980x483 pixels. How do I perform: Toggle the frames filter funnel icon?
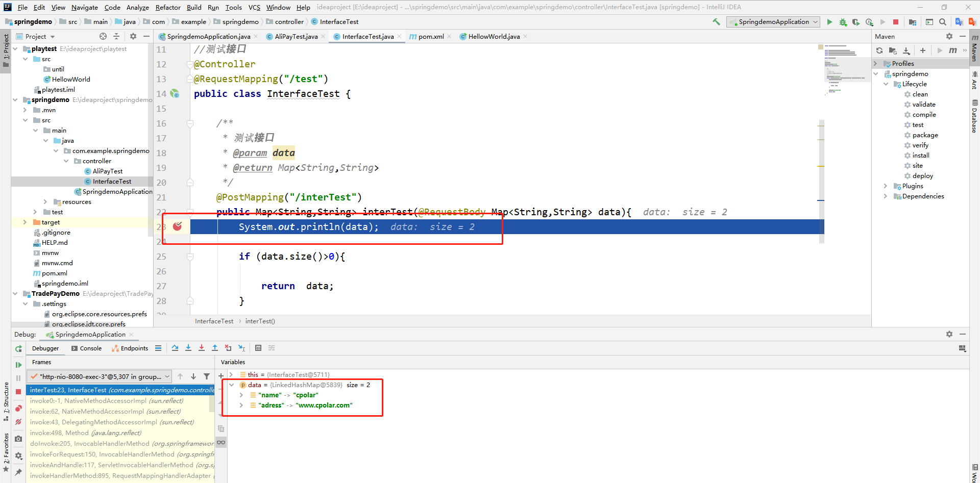tap(206, 376)
